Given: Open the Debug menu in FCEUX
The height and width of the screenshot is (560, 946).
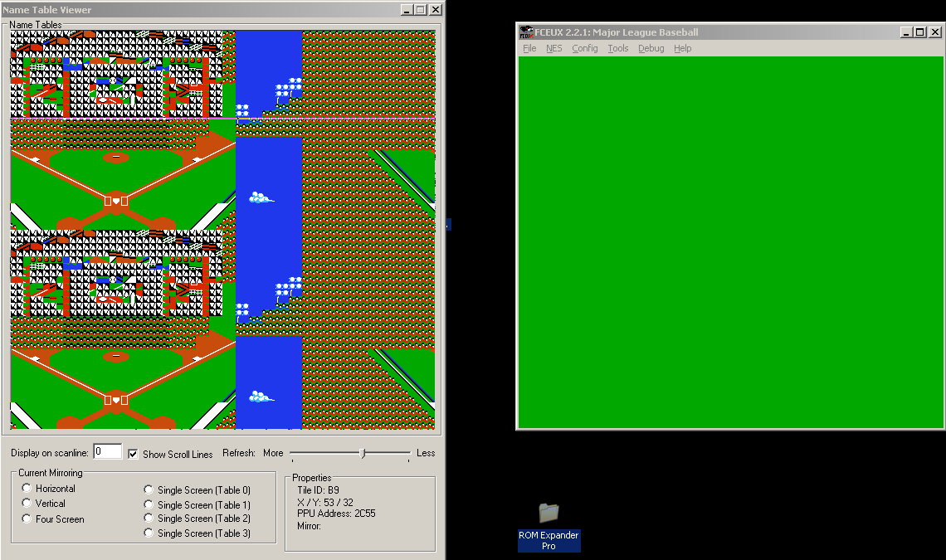Looking at the screenshot, I should coord(651,48).
